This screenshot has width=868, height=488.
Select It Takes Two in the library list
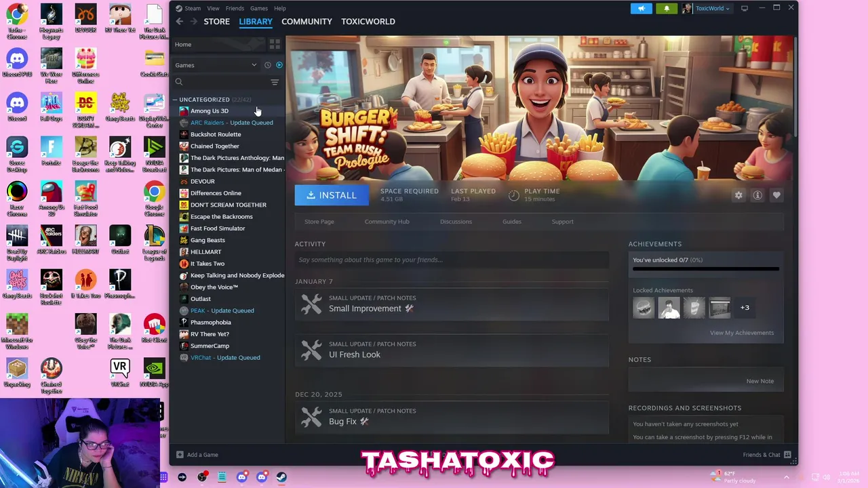pyautogui.click(x=227, y=264)
